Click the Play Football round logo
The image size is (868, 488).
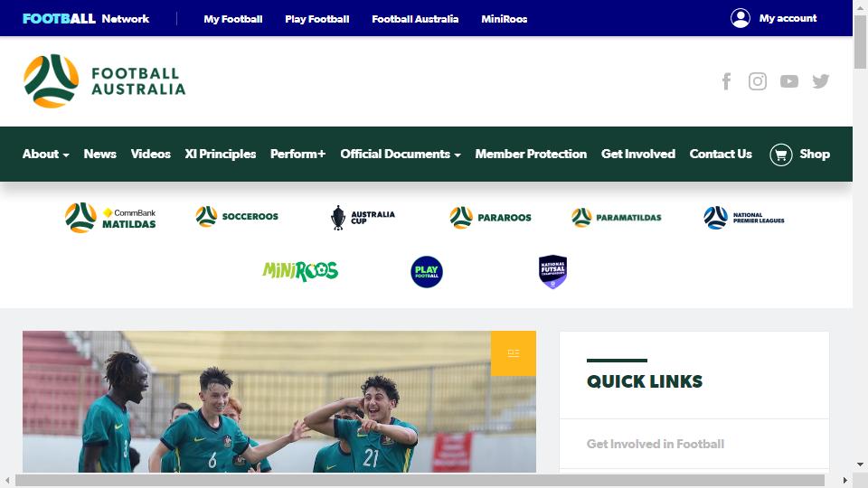pyautogui.click(x=426, y=272)
